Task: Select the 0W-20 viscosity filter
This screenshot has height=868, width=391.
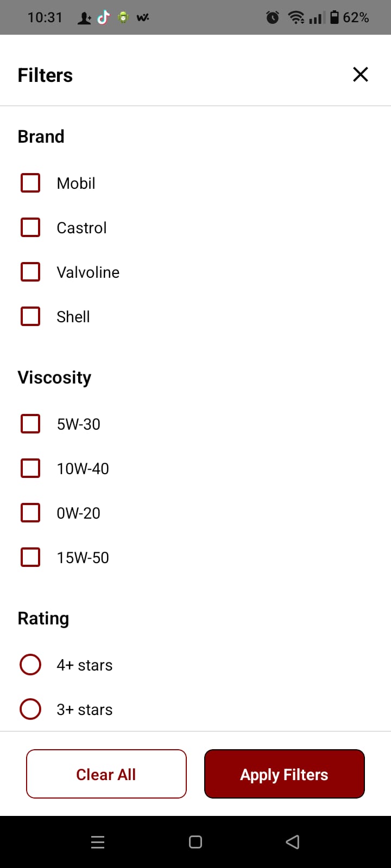Action: click(30, 513)
